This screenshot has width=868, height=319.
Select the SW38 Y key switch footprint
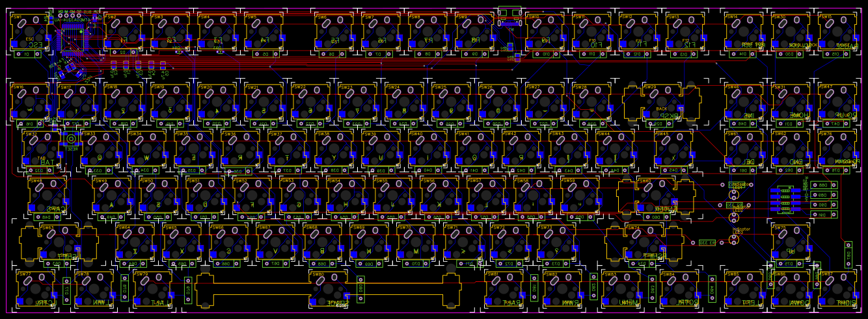coord(334,149)
